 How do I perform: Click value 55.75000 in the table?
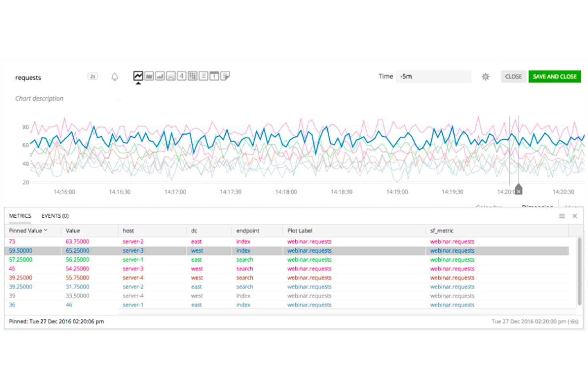point(77,278)
